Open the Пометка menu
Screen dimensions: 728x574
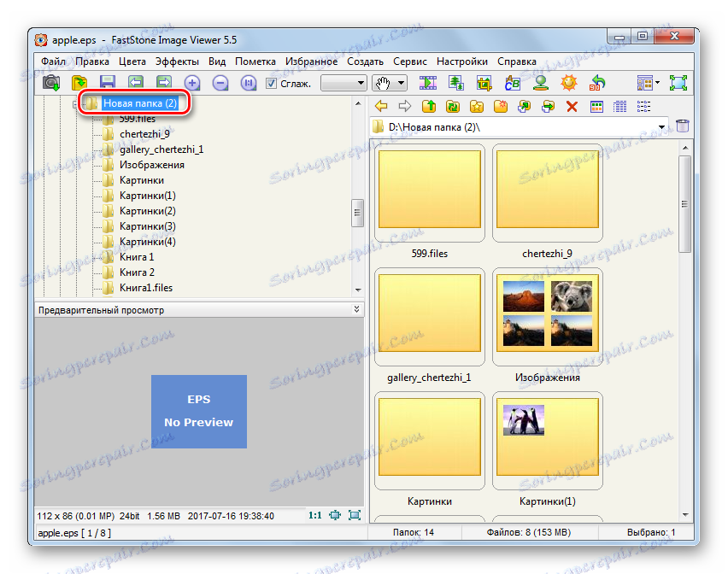point(255,61)
